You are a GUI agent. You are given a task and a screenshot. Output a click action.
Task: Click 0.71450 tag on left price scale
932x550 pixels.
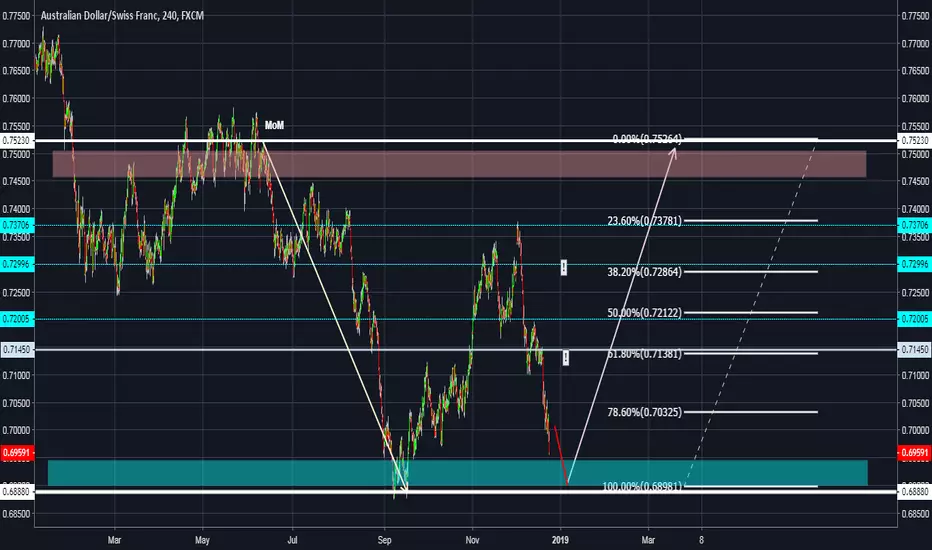17,350
